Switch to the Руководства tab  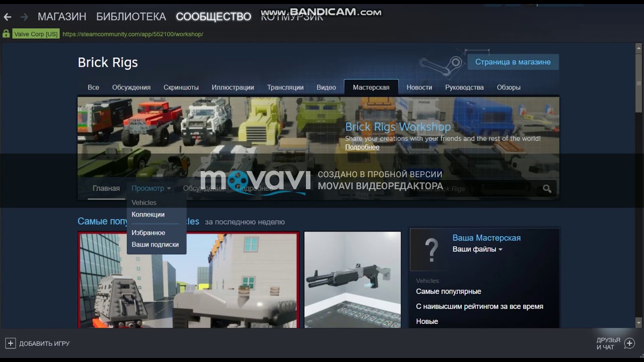coord(464,87)
